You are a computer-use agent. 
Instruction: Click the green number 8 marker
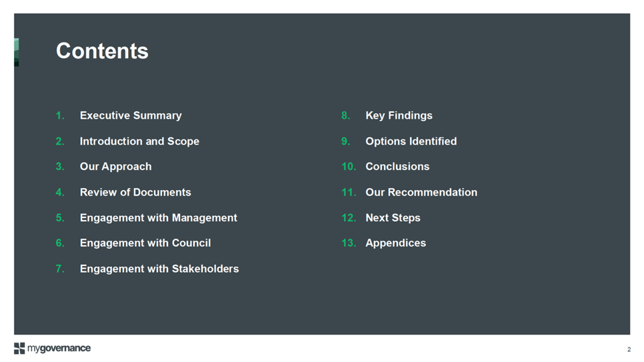(346, 115)
